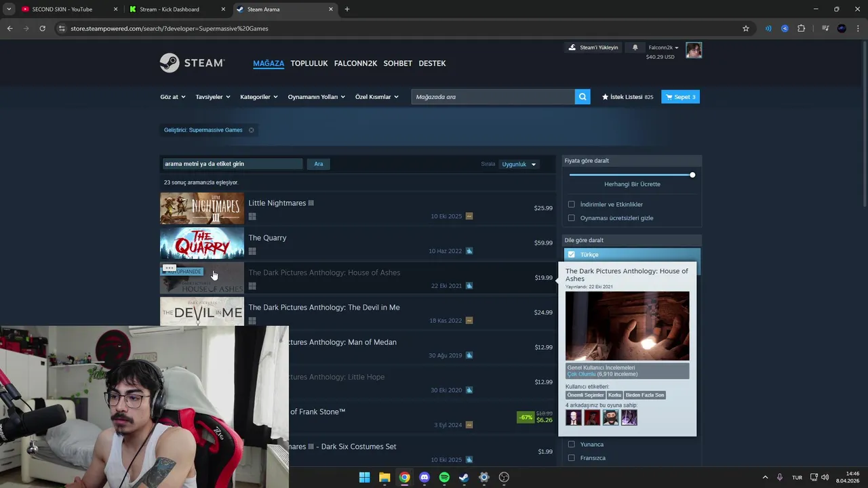
Task: Expand the Göz at menu
Action: (x=173, y=97)
